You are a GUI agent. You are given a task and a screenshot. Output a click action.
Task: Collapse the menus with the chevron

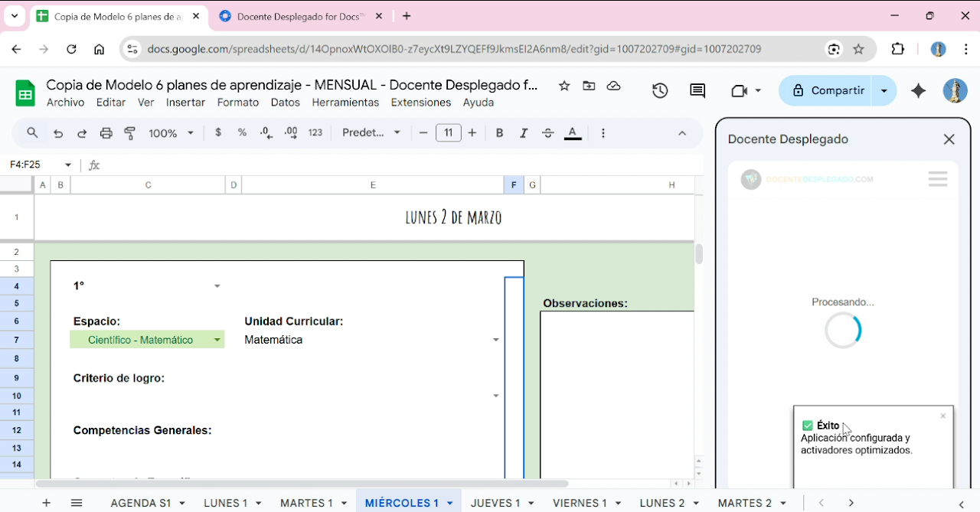[x=682, y=133]
